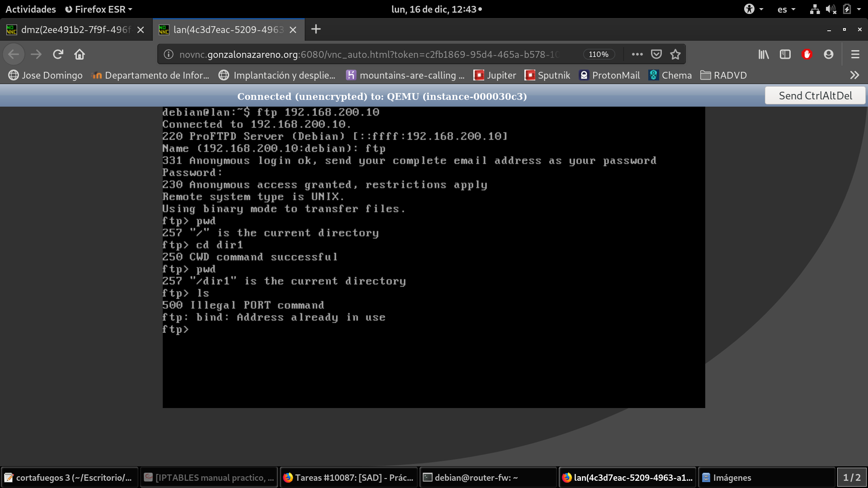Reload the current page

coord(58,54)
